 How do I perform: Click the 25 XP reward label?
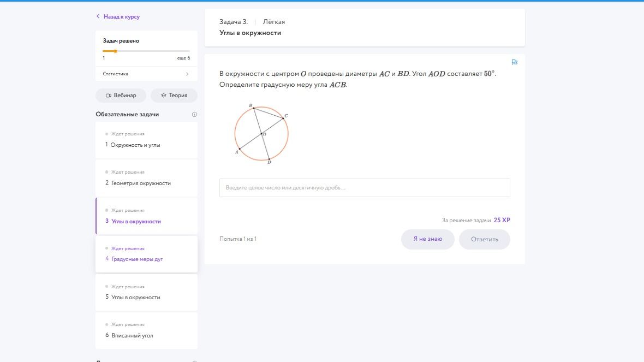click(502, 220)
